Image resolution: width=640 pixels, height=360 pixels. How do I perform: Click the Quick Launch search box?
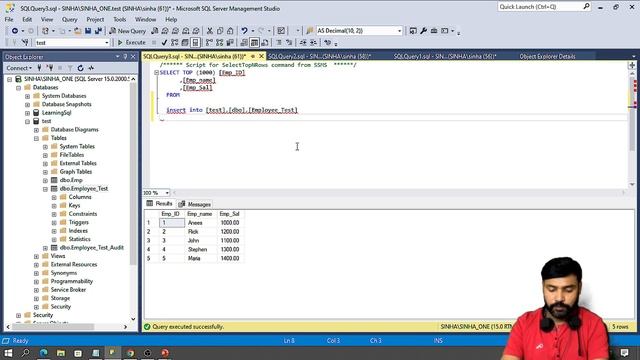544,7
